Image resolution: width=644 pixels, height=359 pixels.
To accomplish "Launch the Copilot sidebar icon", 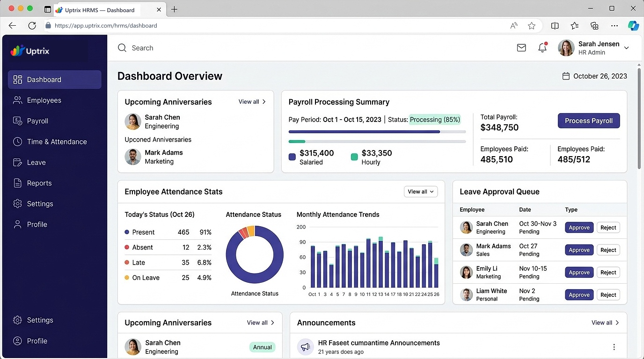I will pos(633,26).
